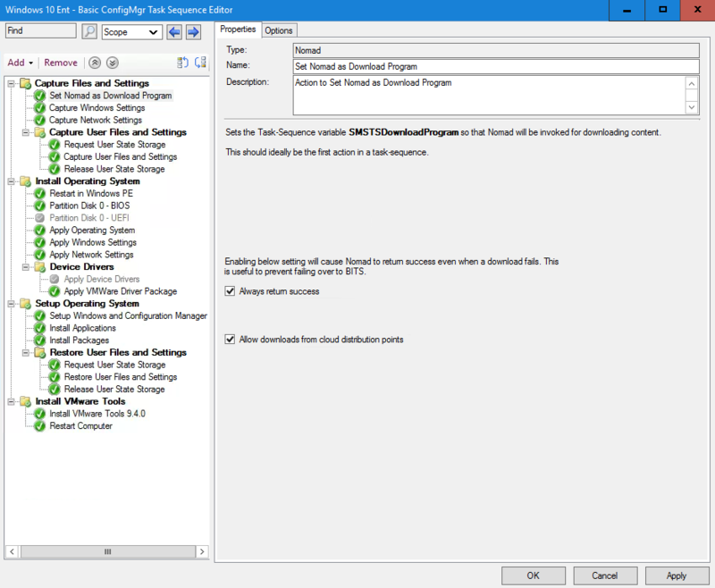This screenshot has height=588, width=715.
Task: Click the green check icon for Apply Operating System
Action: [39, 231]
